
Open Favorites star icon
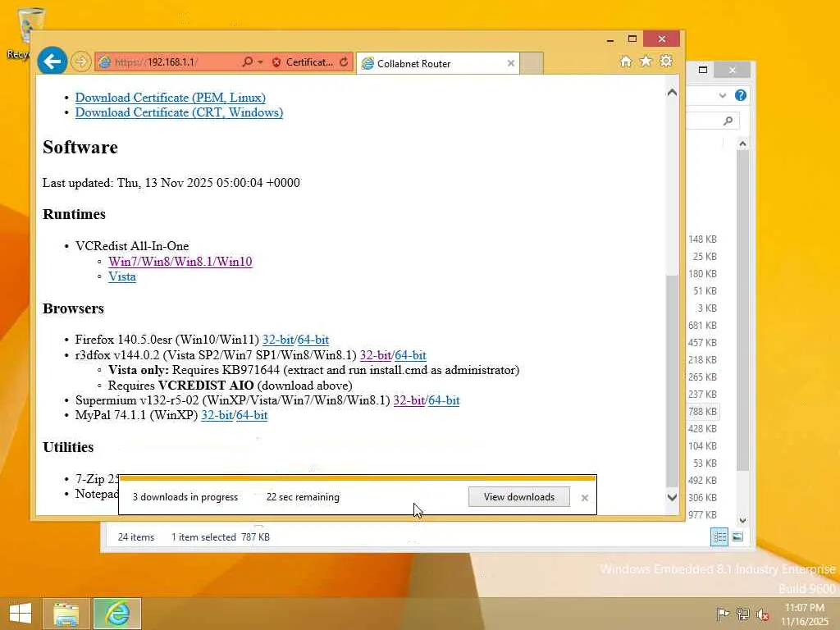(x=646, y=61)
